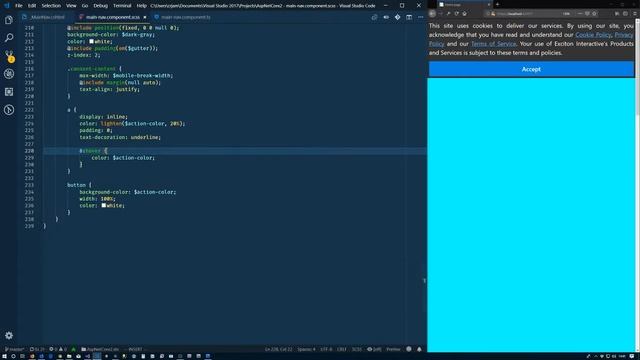Close the browser tab
This screenshot has width=640, height=360.
pos(489,4)
